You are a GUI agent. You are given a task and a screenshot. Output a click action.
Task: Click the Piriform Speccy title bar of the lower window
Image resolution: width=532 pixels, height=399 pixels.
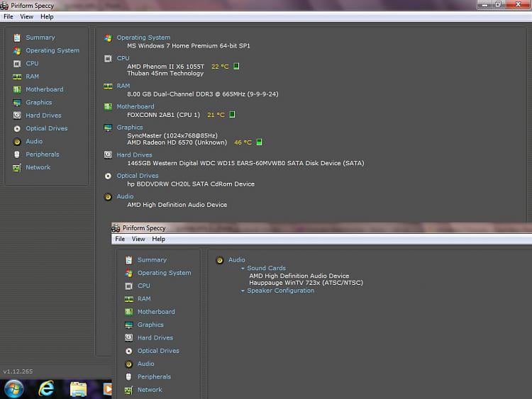tap(321, 227)
